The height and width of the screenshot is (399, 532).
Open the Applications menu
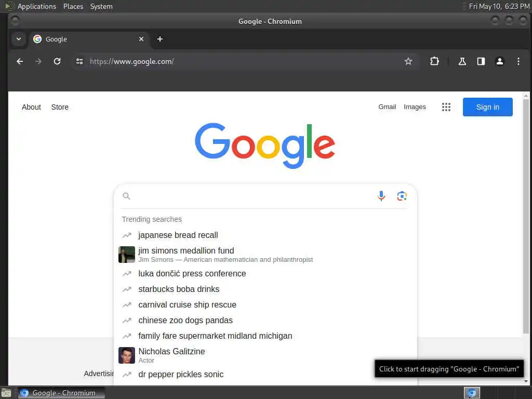point(37,6)
